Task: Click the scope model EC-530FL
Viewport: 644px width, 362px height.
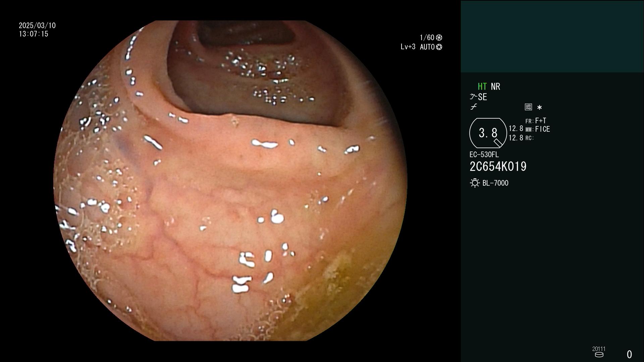Action: pos(484,155)
